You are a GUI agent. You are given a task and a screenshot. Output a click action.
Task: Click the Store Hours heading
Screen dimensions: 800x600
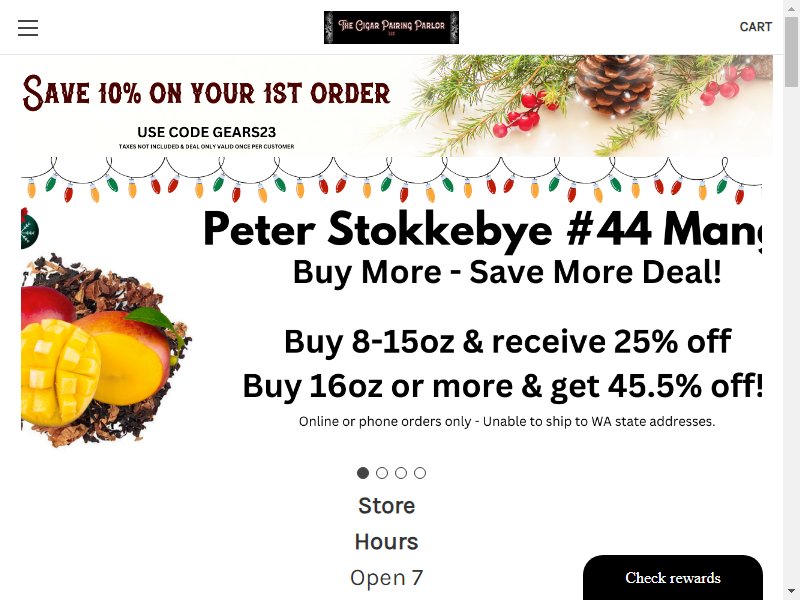386,523
